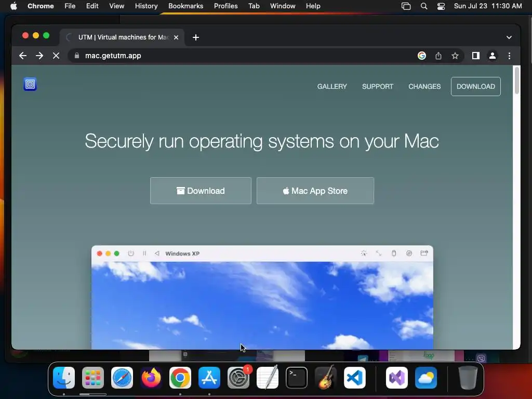
Task: Launch Safari from the Dock
Action: coord(122,378)
